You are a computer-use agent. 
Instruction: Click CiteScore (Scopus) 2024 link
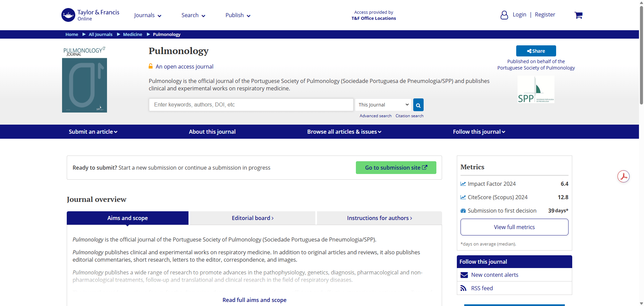(x=498, y=197)
